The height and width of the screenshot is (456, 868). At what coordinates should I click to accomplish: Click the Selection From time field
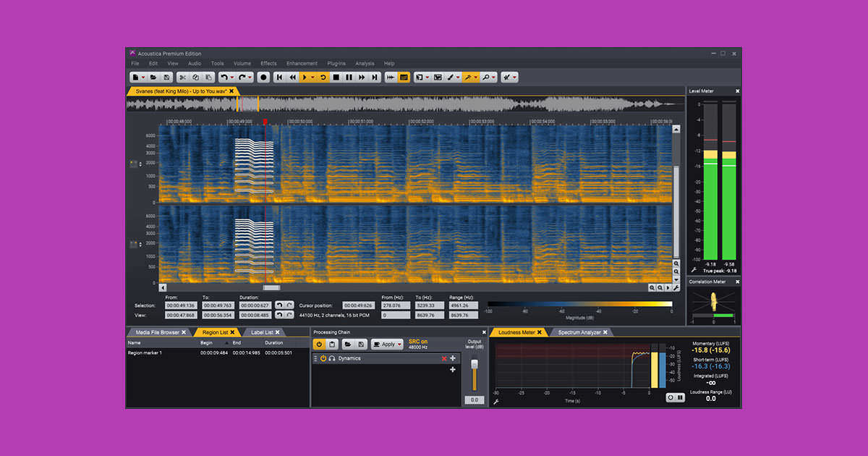point(181,305)
